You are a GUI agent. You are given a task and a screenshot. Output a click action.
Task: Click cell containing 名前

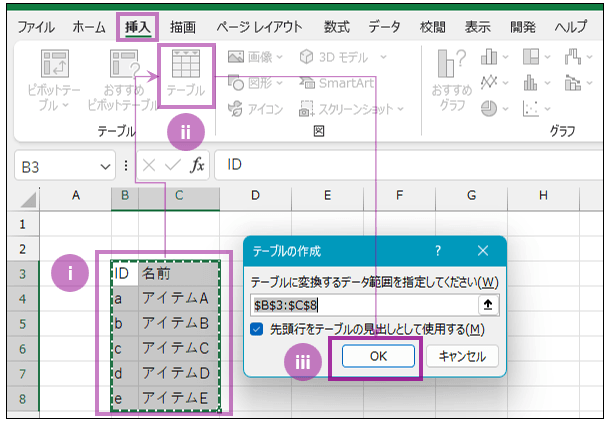tap(179, 274)
